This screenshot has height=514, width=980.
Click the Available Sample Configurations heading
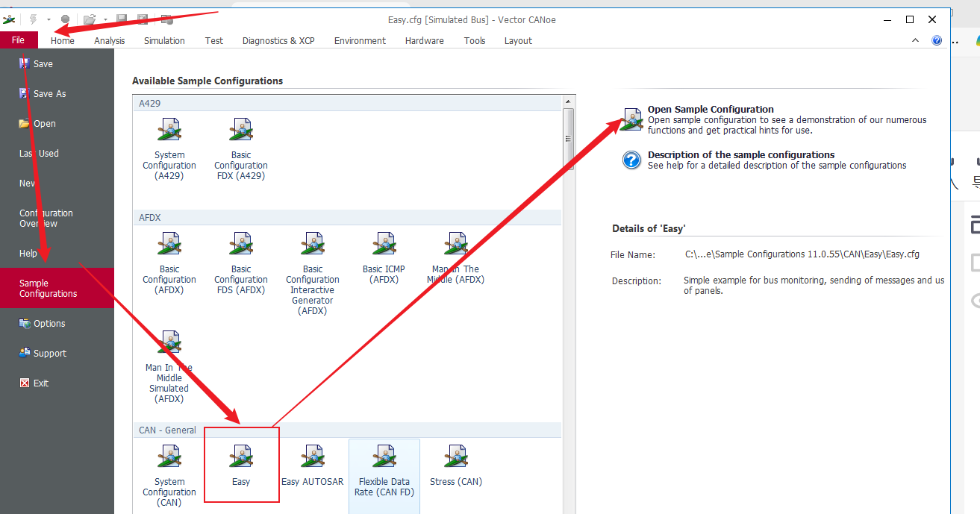click(207, 81)
